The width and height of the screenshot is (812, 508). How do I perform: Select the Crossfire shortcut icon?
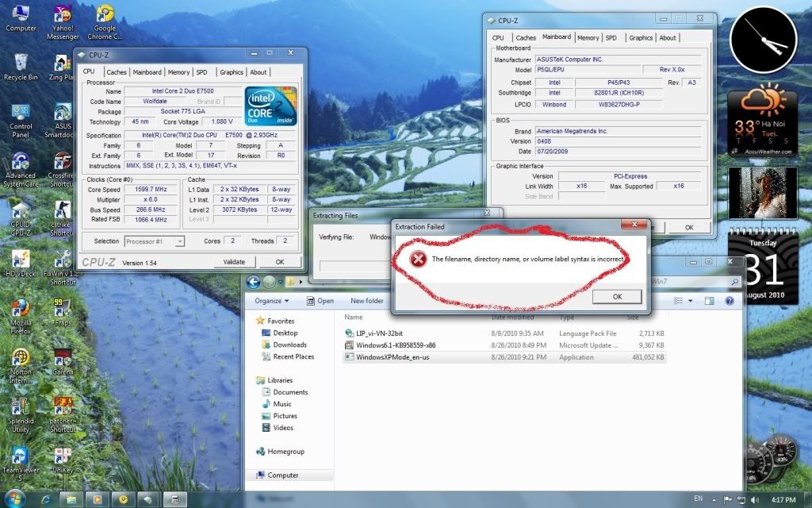63,170
